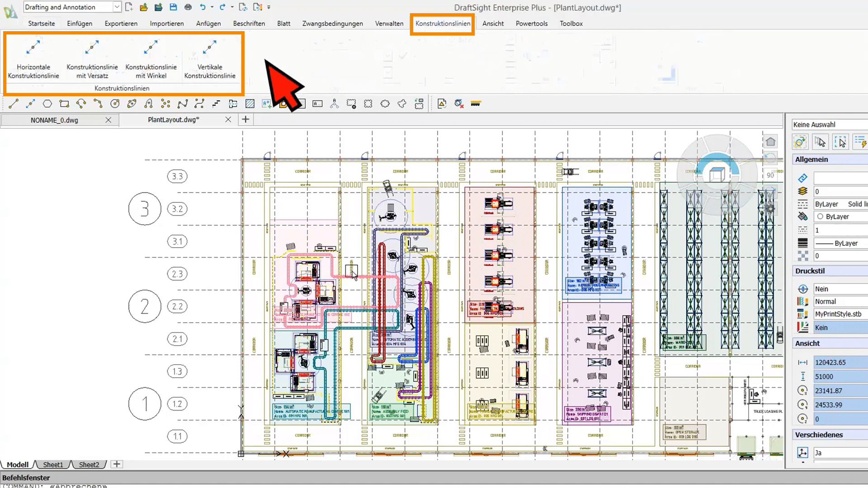The height and width of the screenshot is (488, 868).
Task: Open the Beschriften ribbon tab
Action: tap(249, 23)
